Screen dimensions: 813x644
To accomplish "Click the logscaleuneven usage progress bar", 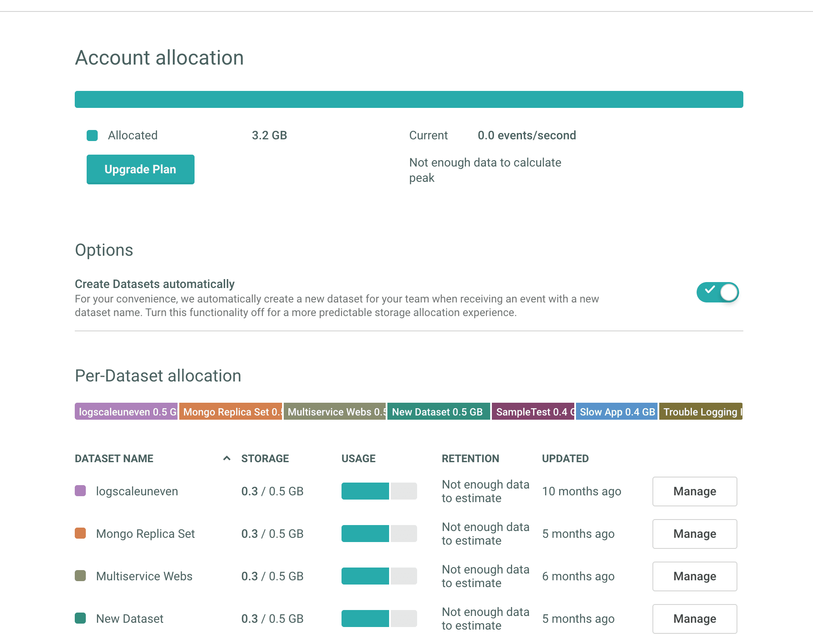I will click(379, 491).
